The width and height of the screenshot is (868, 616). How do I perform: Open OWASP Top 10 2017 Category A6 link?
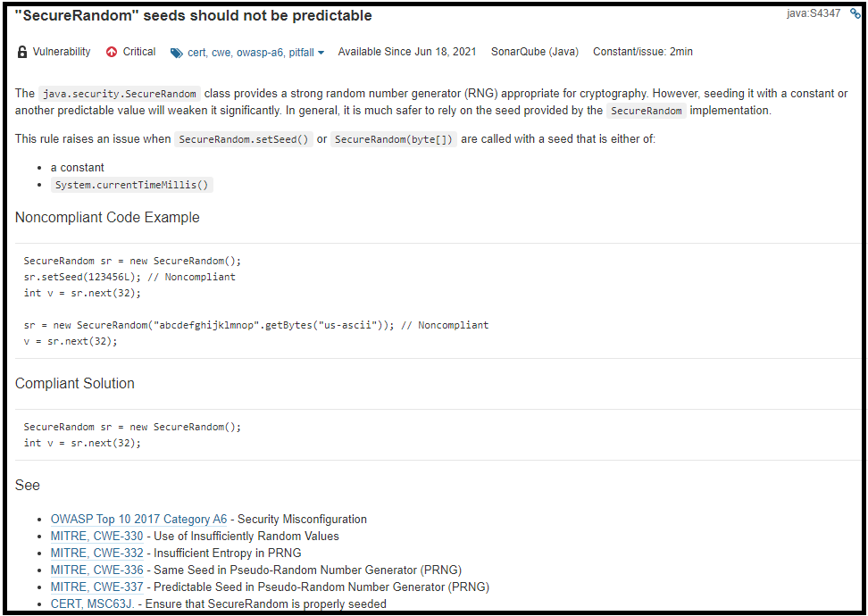click(x=138, y=519)
